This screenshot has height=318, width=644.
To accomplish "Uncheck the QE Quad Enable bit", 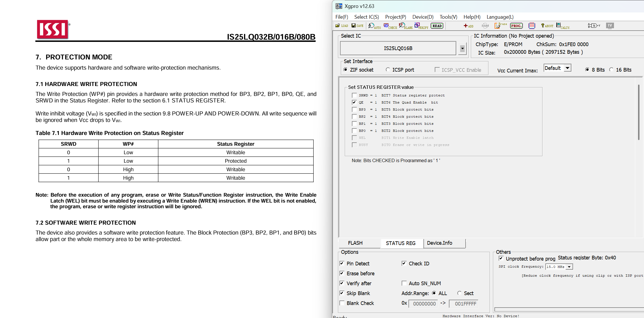I will 354,102.
